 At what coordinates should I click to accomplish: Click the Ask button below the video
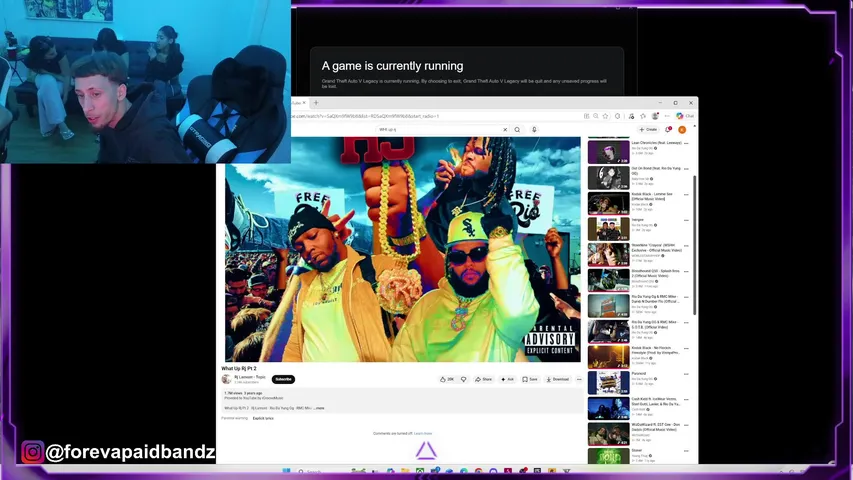(508, 379)
